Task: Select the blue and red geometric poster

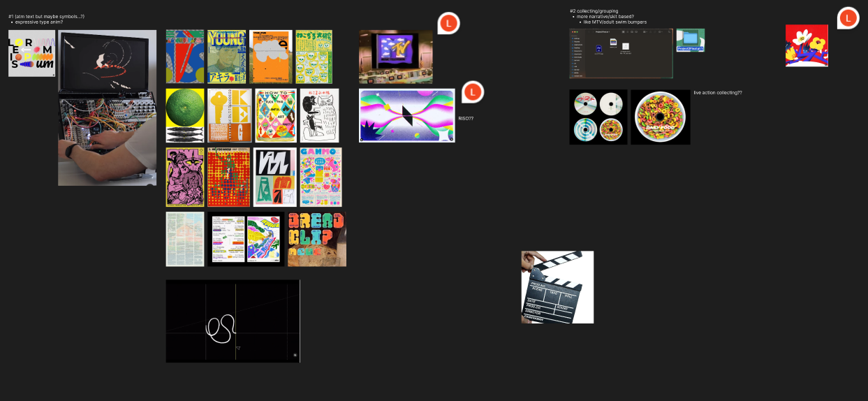Action: (x=185, y=57)
